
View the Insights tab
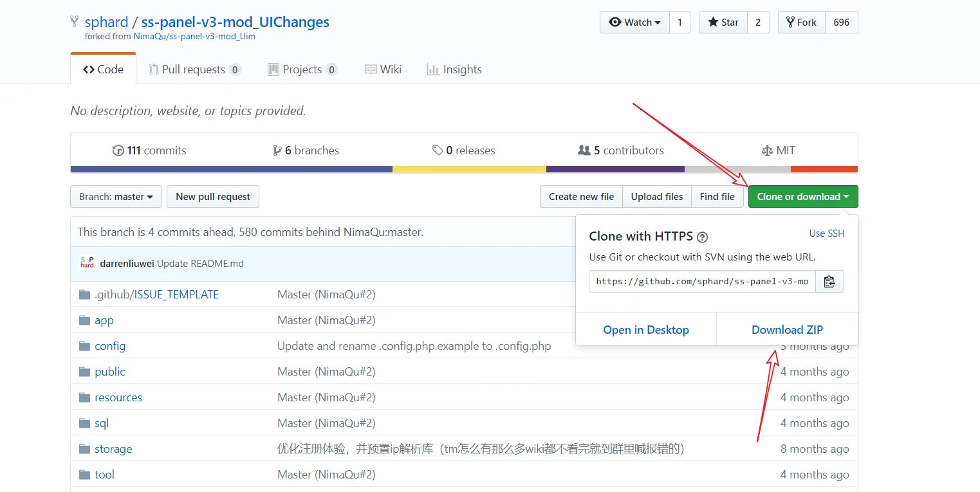pos(454,69)
